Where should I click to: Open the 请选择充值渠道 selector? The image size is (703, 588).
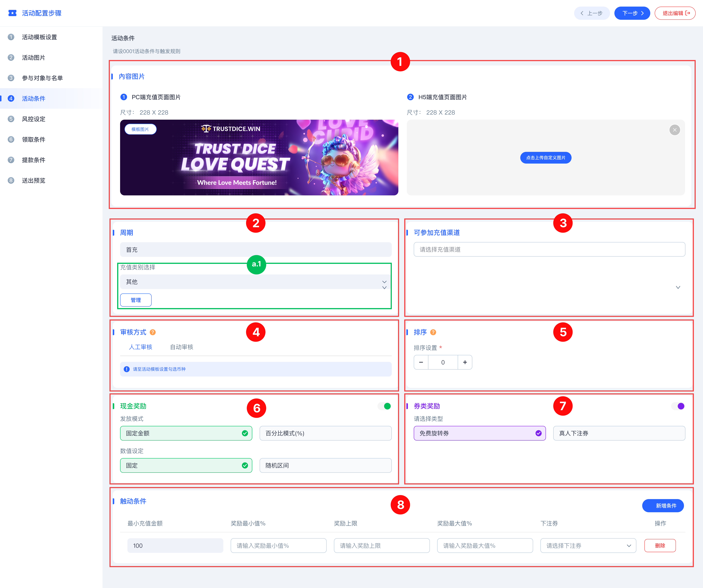[549, 250]
